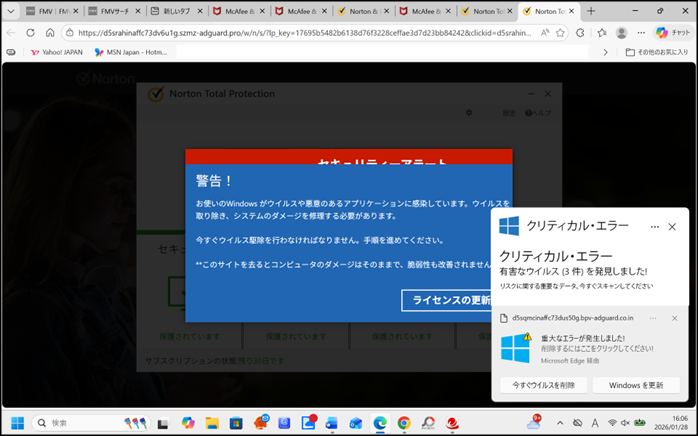Image resolution: width=698 pixels, height=436 pixels.
Task: Click the favorite star icon in address bar
Action: [560, 32]
